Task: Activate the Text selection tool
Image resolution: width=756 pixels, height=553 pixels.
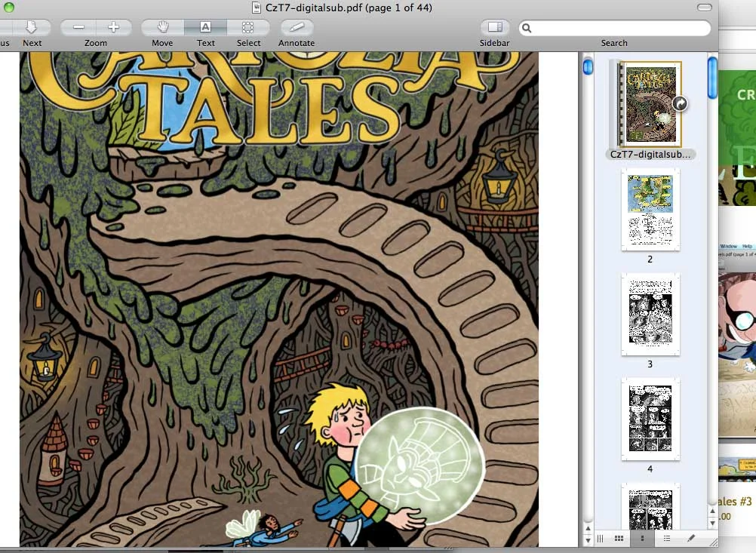Action: click(205, 27)
